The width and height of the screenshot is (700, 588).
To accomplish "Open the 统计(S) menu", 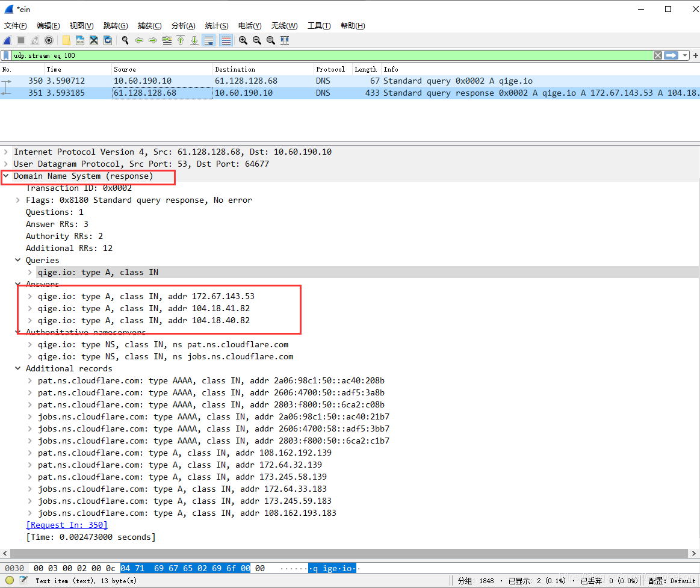I will [x=217, y=26].
